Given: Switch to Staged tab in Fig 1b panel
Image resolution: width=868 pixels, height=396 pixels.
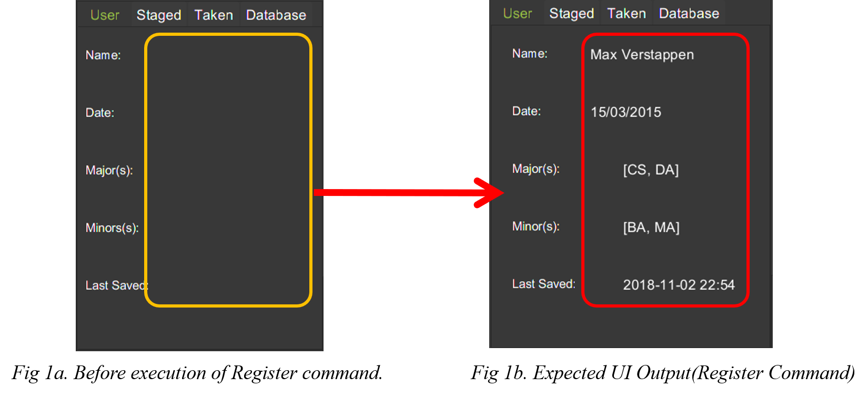Looking at the screenshot, I should tap(572, 14).
